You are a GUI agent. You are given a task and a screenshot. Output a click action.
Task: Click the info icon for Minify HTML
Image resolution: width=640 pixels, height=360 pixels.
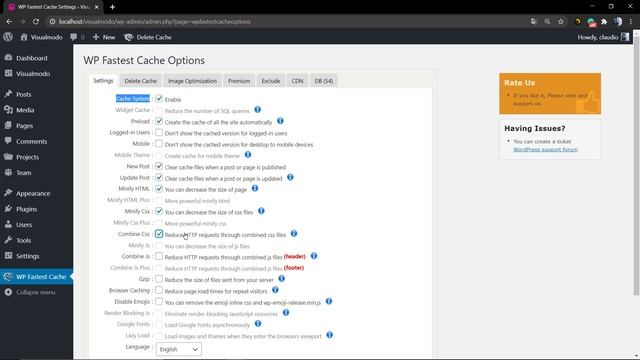[x=255, y=189]
